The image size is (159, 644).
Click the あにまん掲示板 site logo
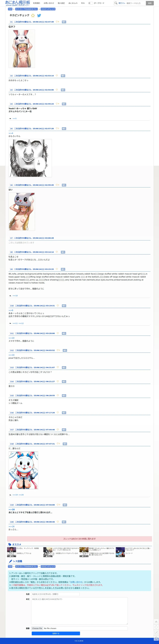click(x=17, y=3)
